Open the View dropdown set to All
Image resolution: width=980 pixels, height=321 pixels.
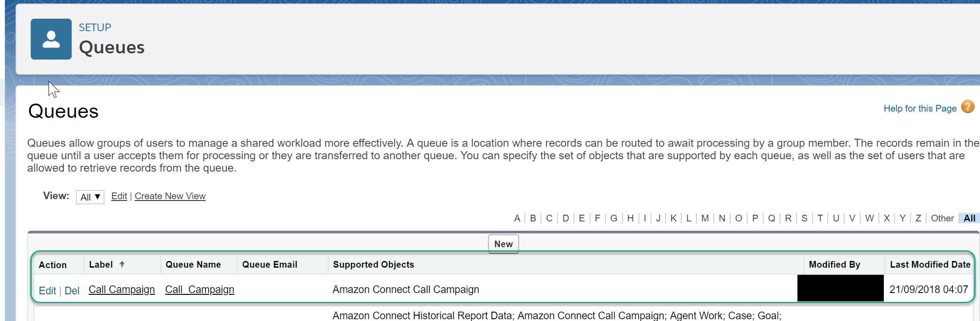(90, 197)
